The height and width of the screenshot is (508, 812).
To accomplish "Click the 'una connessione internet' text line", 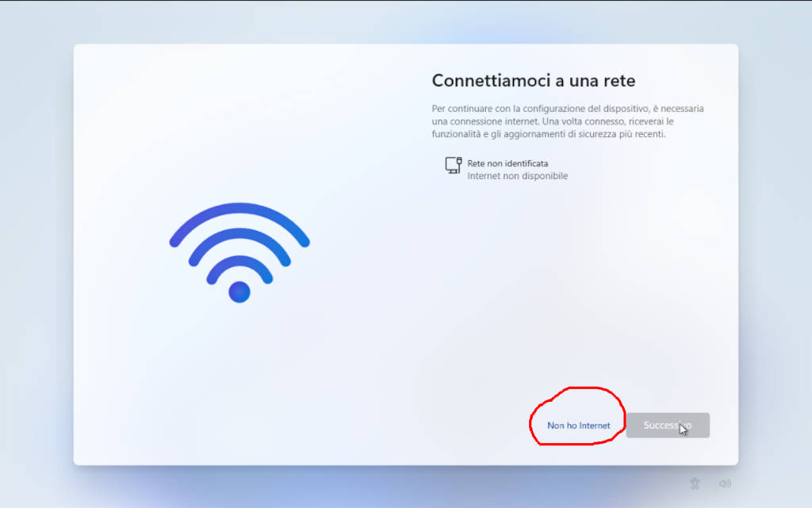I will coord(553,121).
